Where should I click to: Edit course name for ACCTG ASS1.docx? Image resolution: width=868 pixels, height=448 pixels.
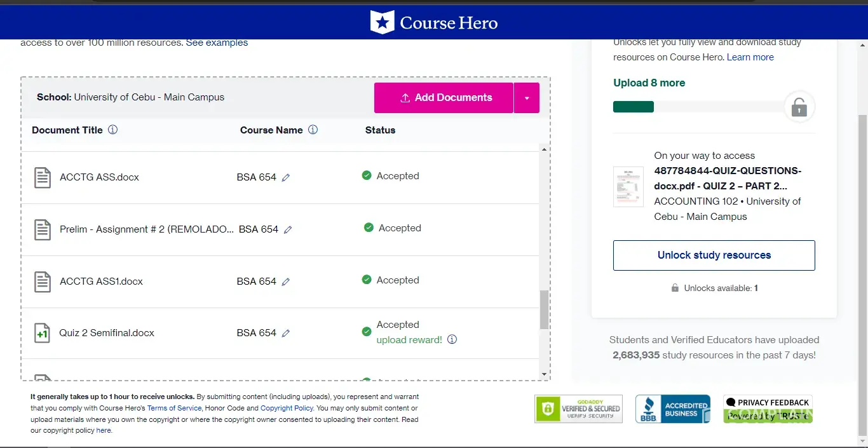[x=286, y=282]
